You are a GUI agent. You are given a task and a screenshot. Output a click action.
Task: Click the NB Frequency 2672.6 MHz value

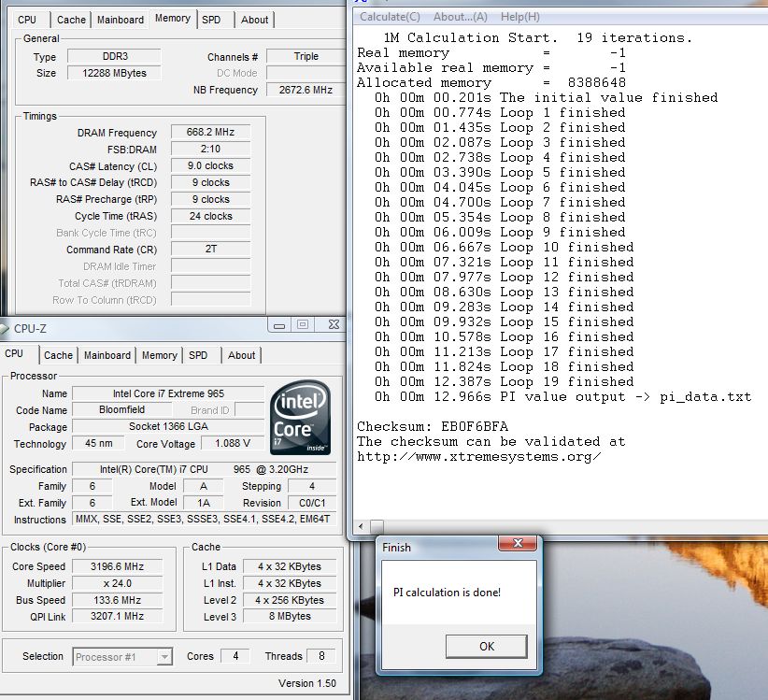click(306, 90)
